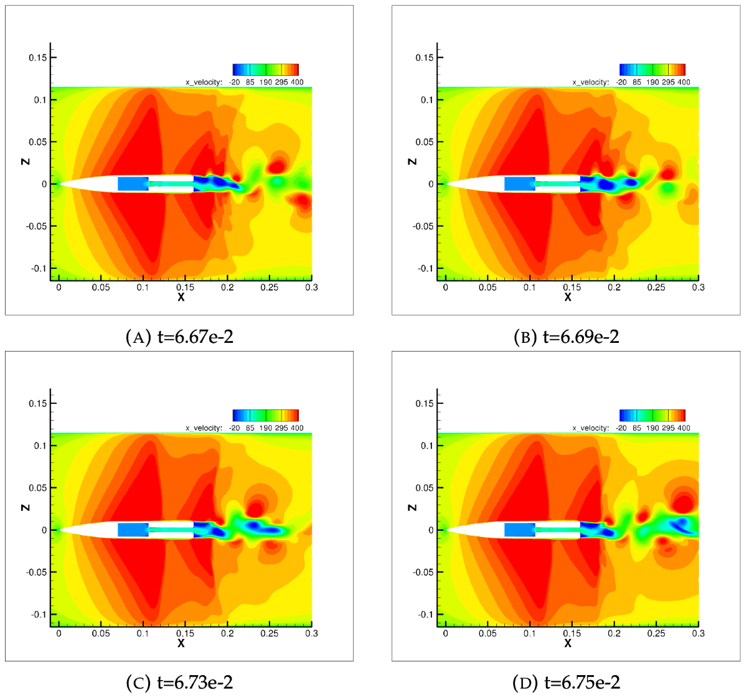Select the blue rectangle inside panel A airfoil
Viewport: 744px width, 700px height.
pos(133,184)
